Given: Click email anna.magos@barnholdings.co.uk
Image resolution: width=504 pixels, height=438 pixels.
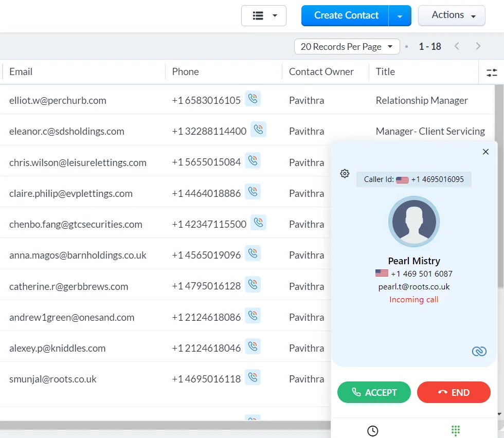Looking at the screenshot, I should (x=78, y=255).
